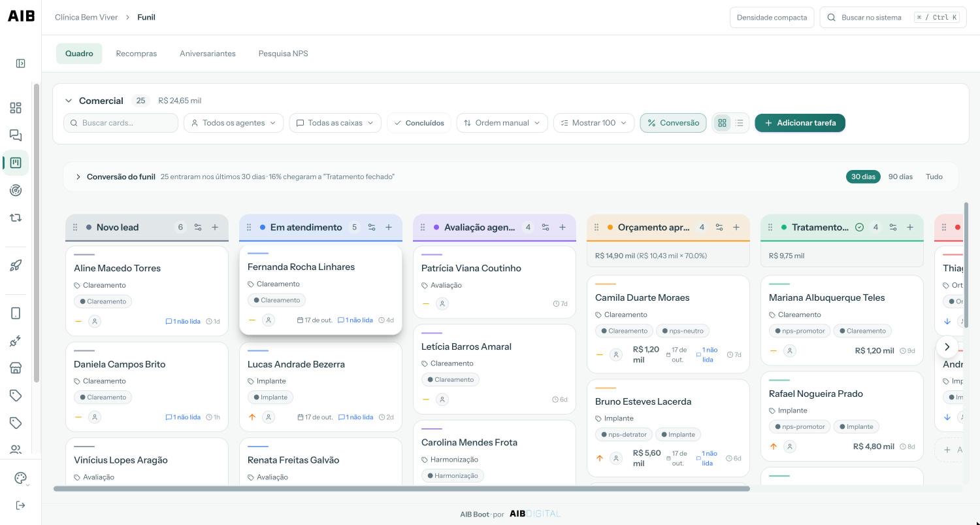Click Densidade compacta button
This screenshot has width=980, height=525.
point(772,18)
